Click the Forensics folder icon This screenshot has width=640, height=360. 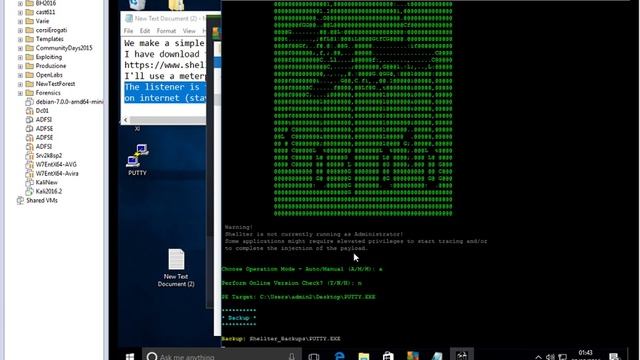point(29,93)
